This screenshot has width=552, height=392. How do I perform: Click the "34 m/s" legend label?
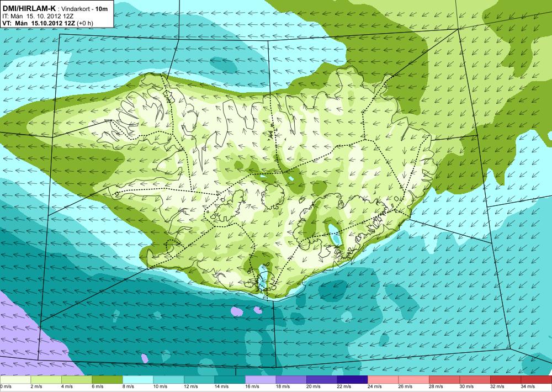pos(527,386)
